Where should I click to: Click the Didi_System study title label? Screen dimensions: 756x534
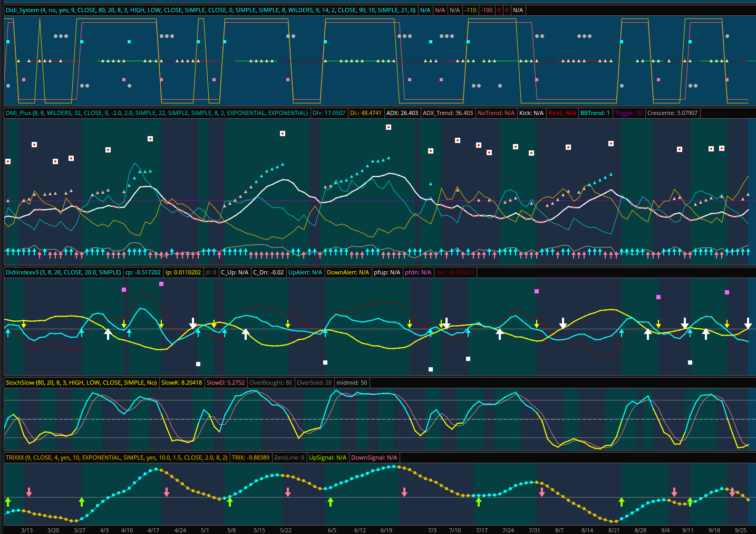(x=210, y=10)
